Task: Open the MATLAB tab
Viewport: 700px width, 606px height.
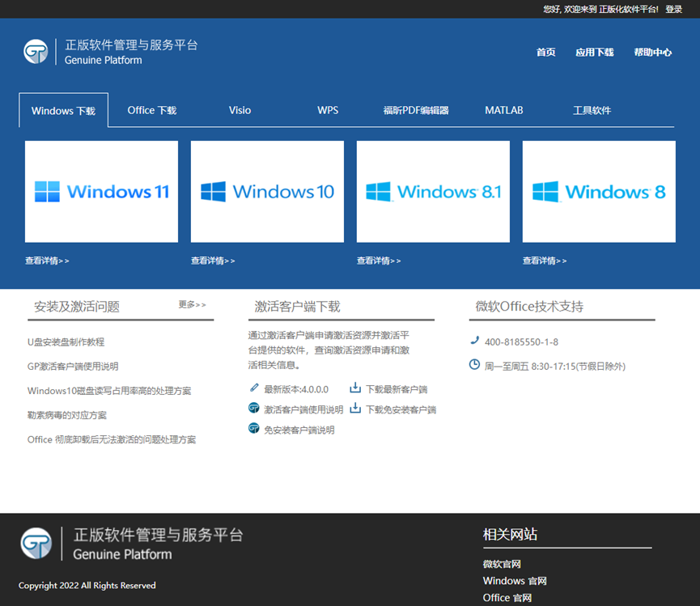Action: point(504,110)
